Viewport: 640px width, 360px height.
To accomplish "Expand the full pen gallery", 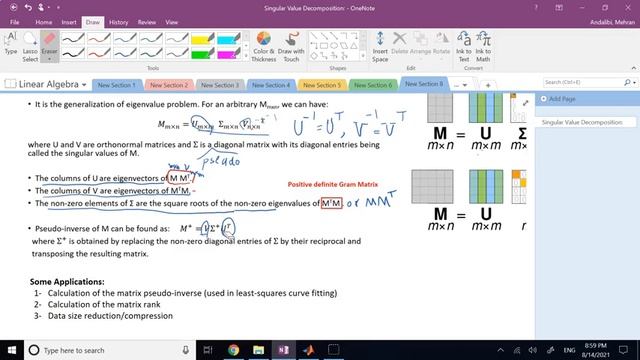I will tap(246, 56).
